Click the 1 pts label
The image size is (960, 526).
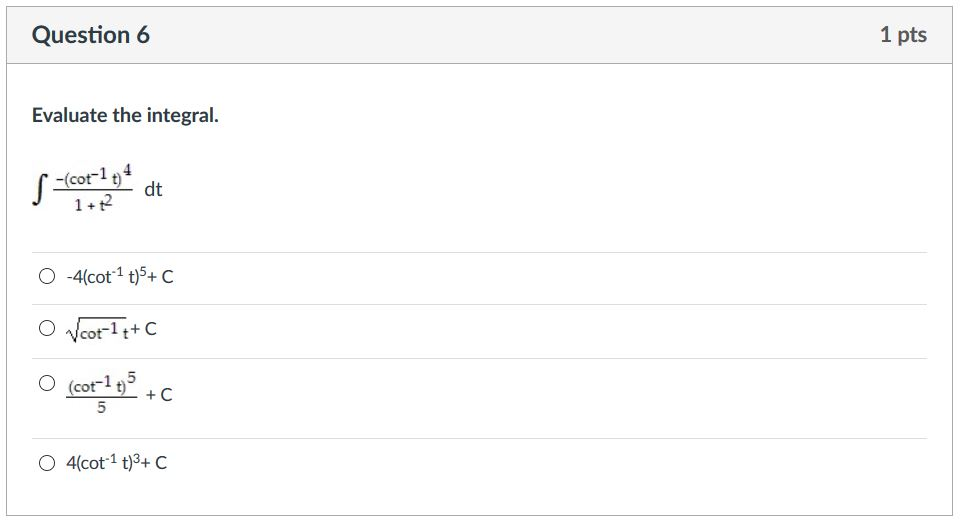click(903, 35)
